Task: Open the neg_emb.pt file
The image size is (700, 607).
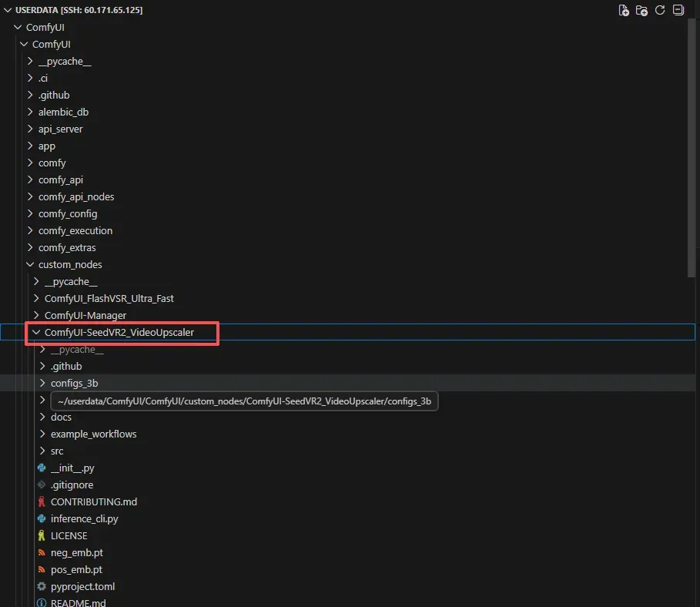Action: point(76,552)
